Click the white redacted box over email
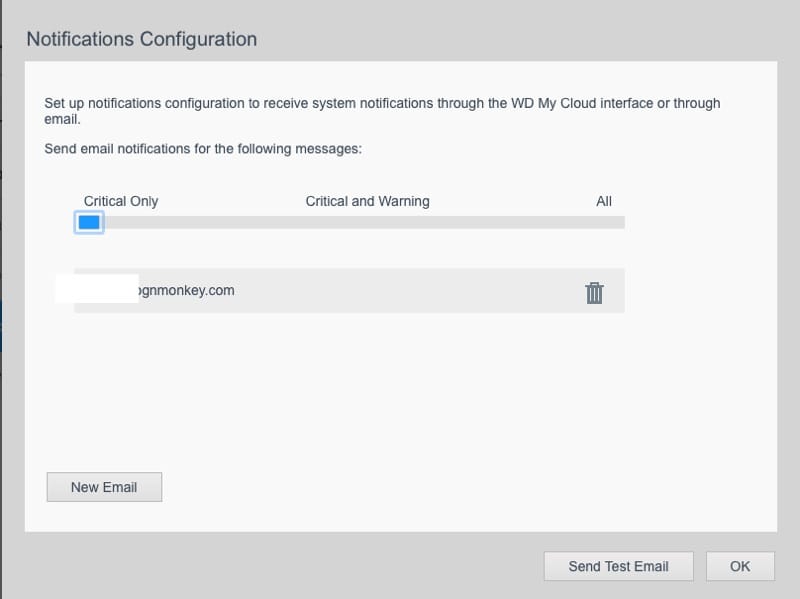The image size is (800, 599). (x=96, y=288)
